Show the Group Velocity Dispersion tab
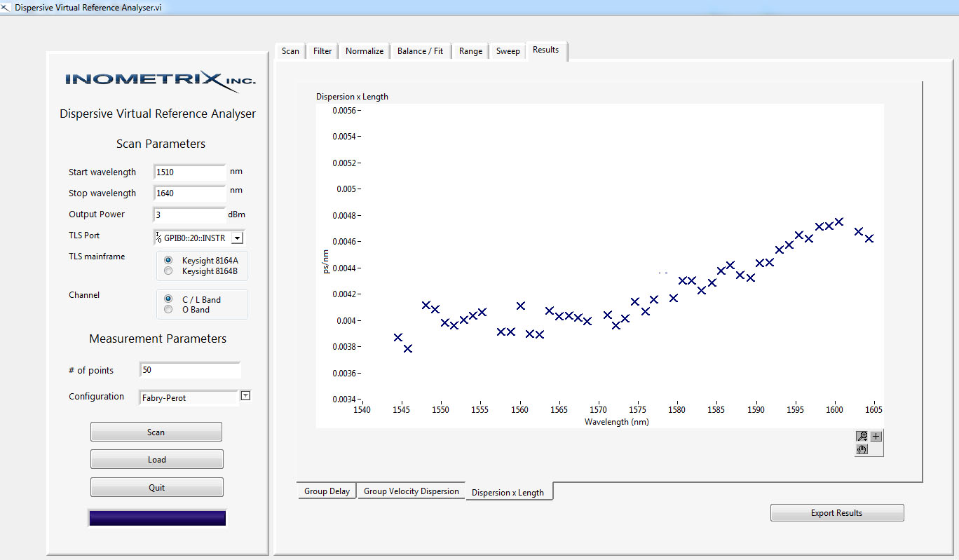 click(412, 491)
